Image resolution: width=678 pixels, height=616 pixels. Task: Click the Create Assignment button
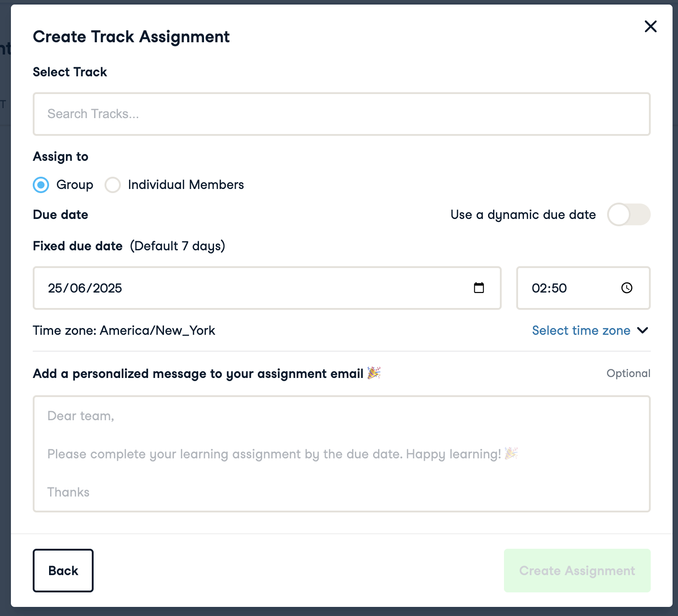tap(577, 571)
